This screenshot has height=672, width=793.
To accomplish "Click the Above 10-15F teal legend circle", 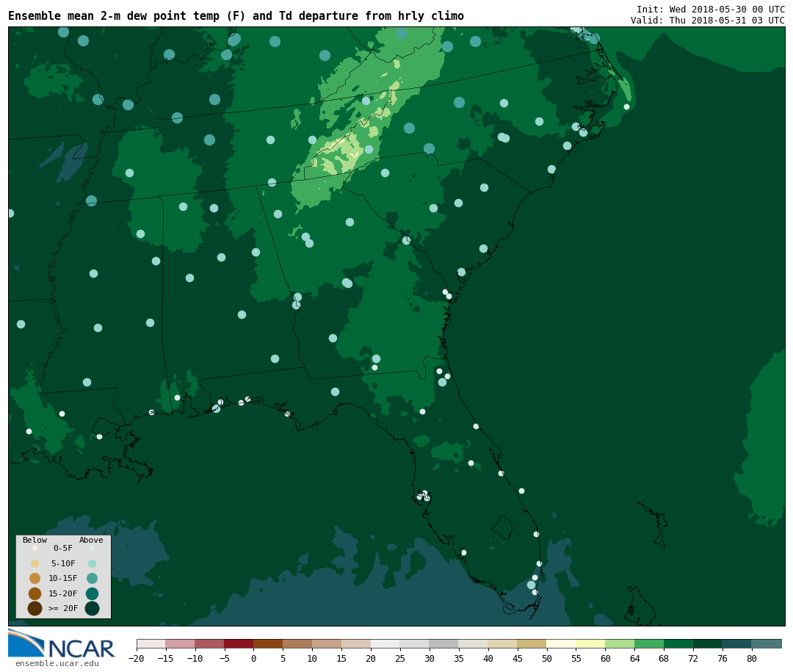I will tap(92, 579).
